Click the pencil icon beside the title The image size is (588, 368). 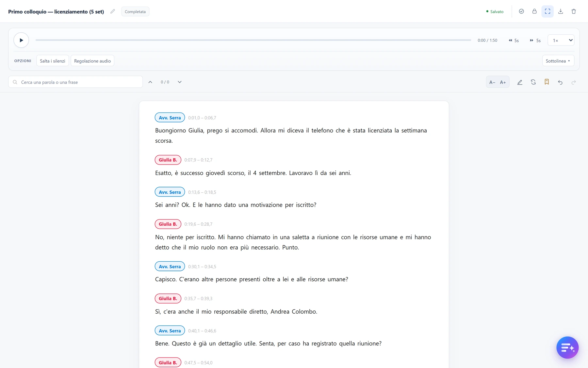(x=113, y=11)
